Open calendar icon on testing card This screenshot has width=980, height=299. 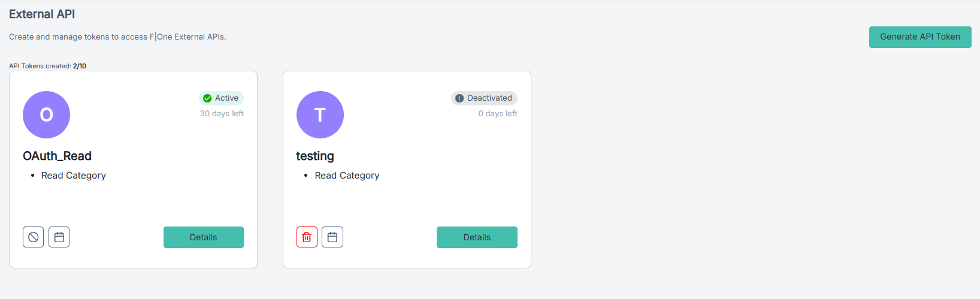[332, 237]
